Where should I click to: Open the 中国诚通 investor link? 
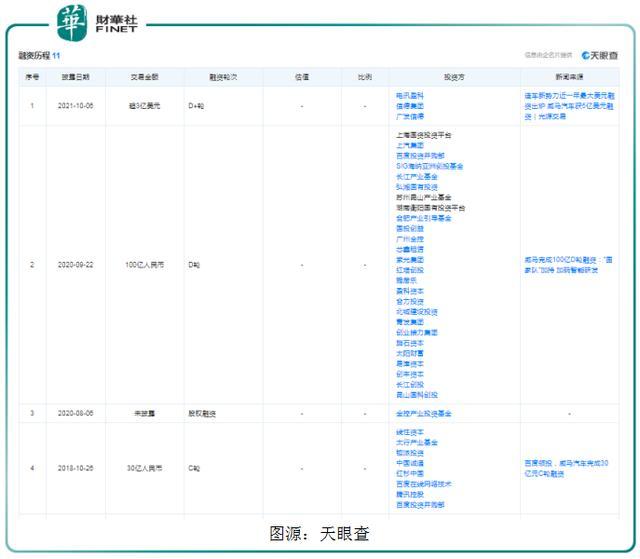[x=410, y=463]
